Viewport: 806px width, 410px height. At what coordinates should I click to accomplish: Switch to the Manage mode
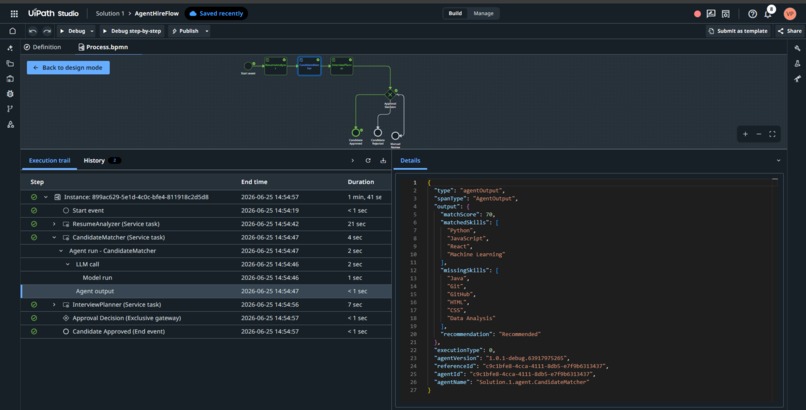click(483, 13)
